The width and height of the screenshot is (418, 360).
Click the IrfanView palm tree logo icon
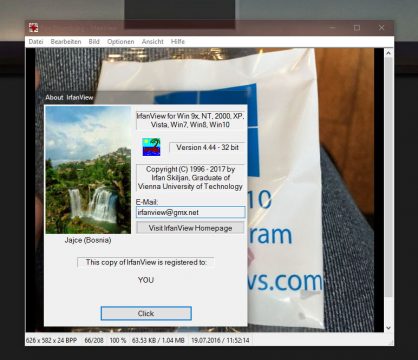pos(151,147)
